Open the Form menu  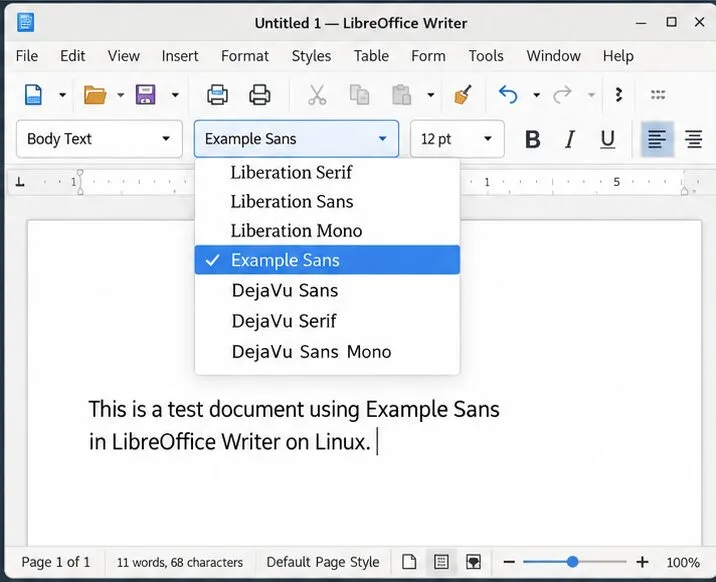coord(428,56)
